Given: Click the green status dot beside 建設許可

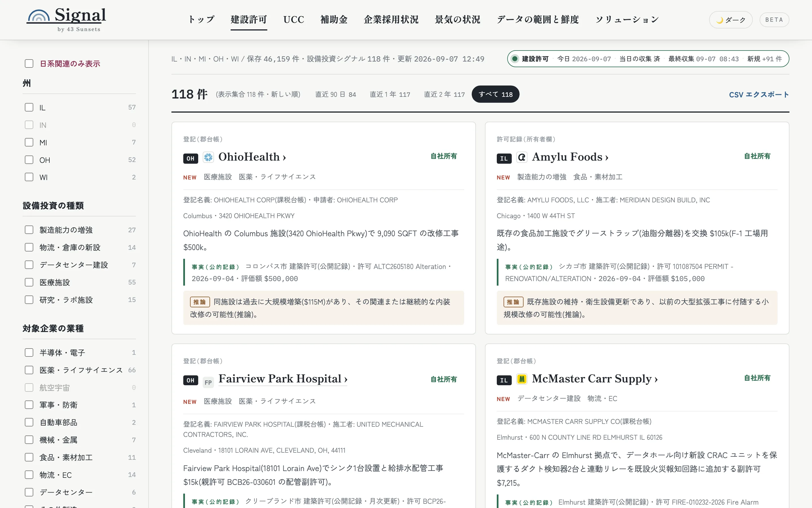Looking at the screenshot, I should [514, 59].
